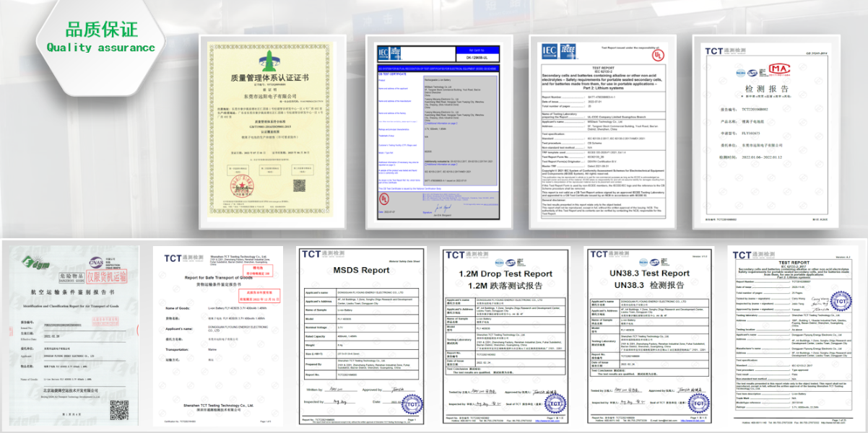
Task: Open the yellow 质量管理体系认证证书 certificate
Action: [x=273, y=131]
